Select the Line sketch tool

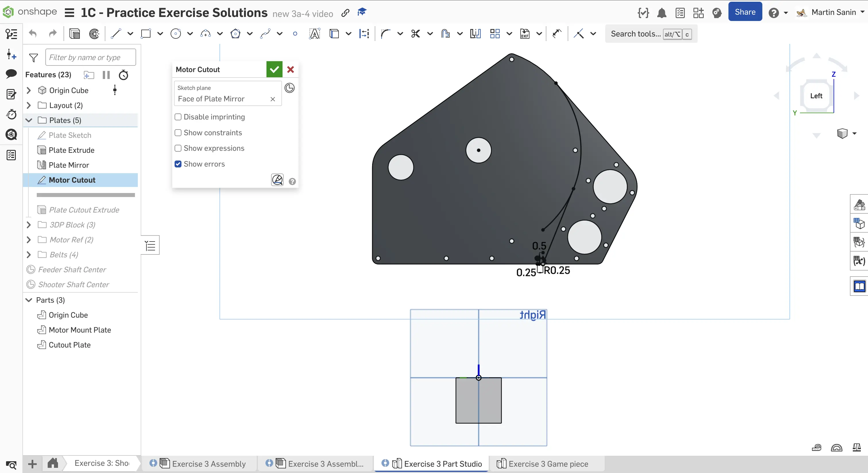116,34
